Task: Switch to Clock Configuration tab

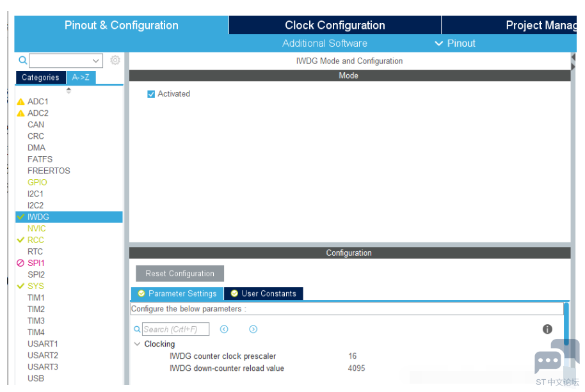Action: pyautogui.click(x=335, y=26)
